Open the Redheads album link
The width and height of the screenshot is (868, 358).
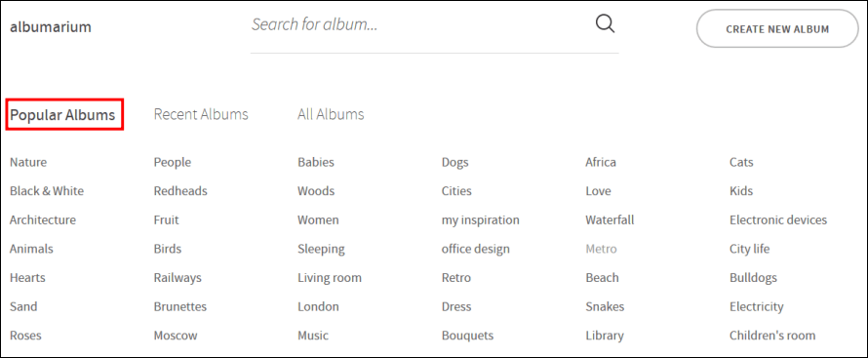(180, 191)
